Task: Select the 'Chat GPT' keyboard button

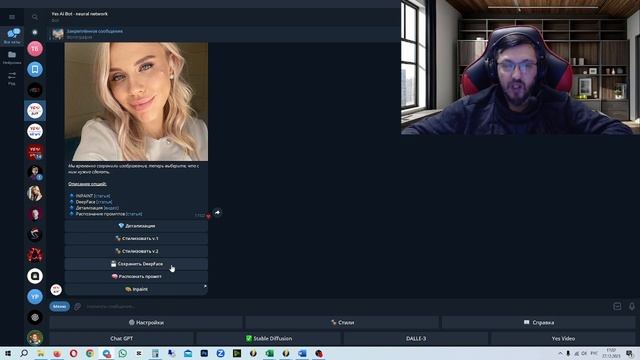Action: [122, 338]
